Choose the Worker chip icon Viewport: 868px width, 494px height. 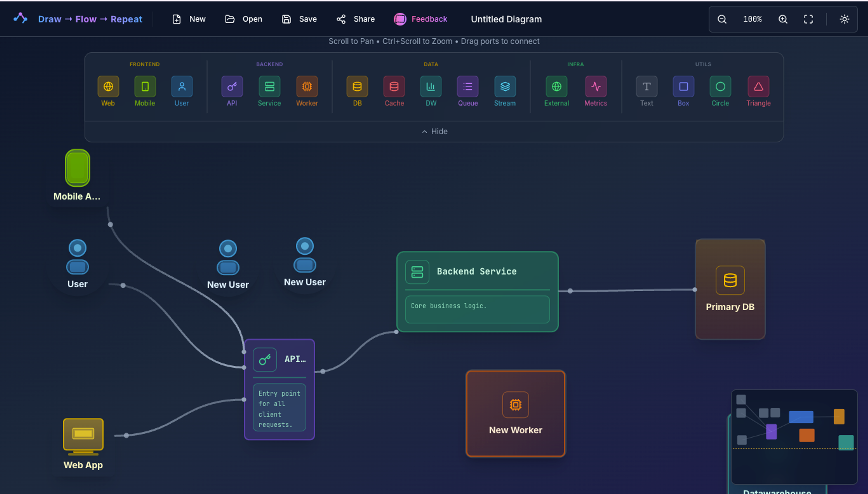tap(307, 87)
